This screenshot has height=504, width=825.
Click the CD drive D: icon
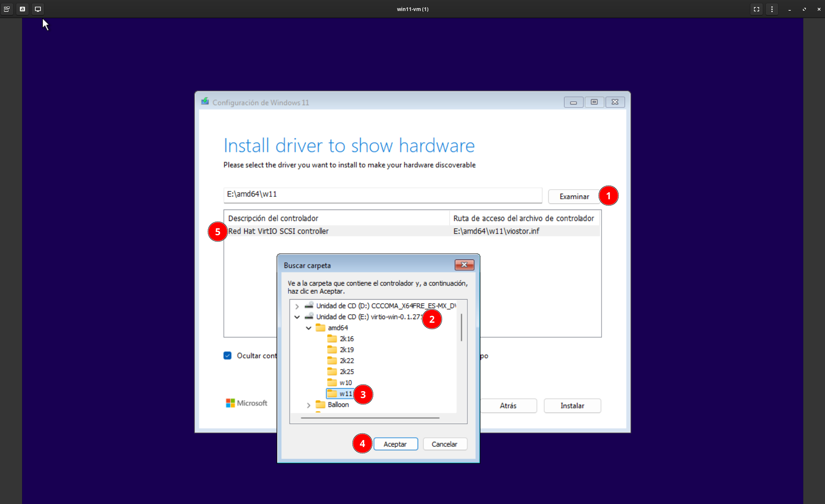pyautogui.click(x=309, y=305)
